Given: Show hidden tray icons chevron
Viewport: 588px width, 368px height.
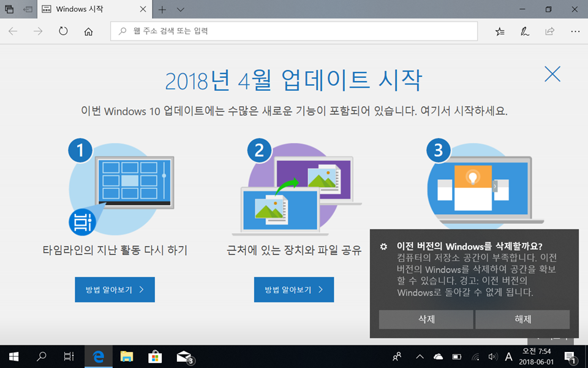Looking at the screenshot, I should point(420,356).
